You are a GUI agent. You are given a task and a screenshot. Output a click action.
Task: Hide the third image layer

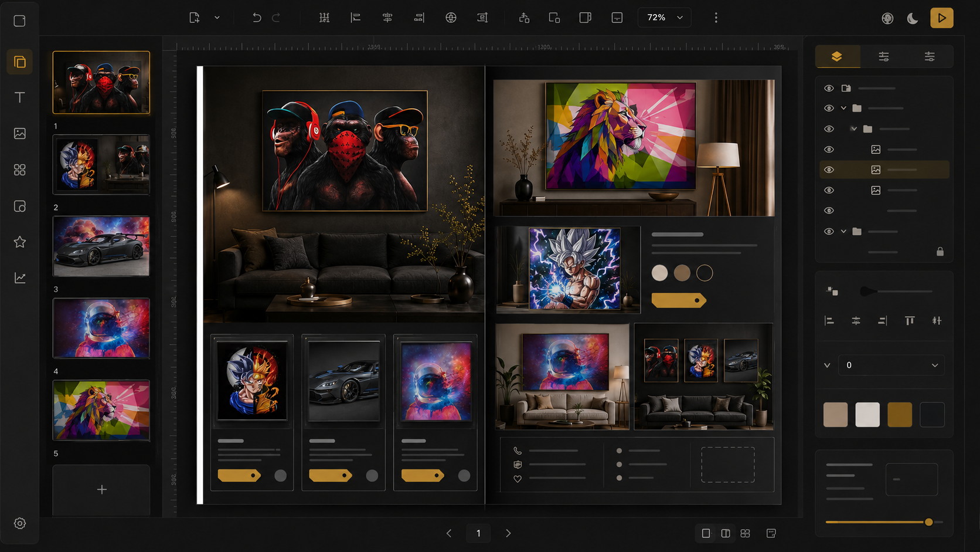click(x=829, y=190)
